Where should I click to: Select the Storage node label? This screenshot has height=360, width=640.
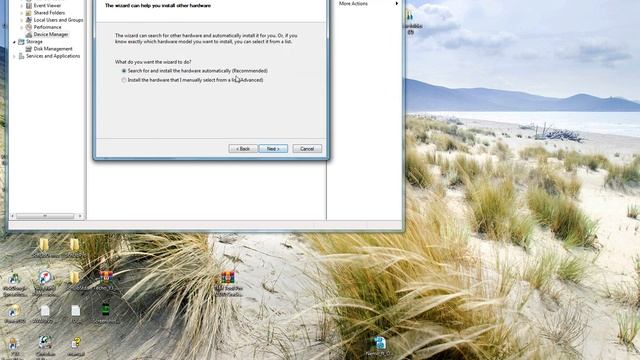coord(34,42)
